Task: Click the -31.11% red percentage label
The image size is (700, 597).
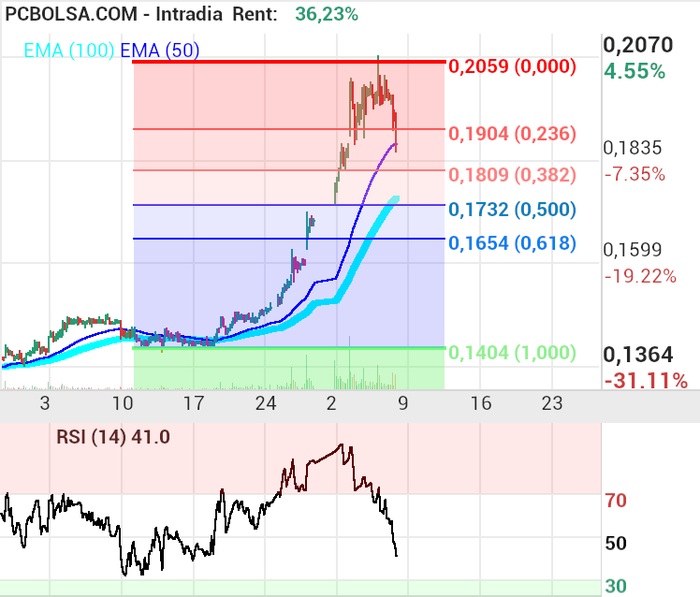Action: click(645, 380)
